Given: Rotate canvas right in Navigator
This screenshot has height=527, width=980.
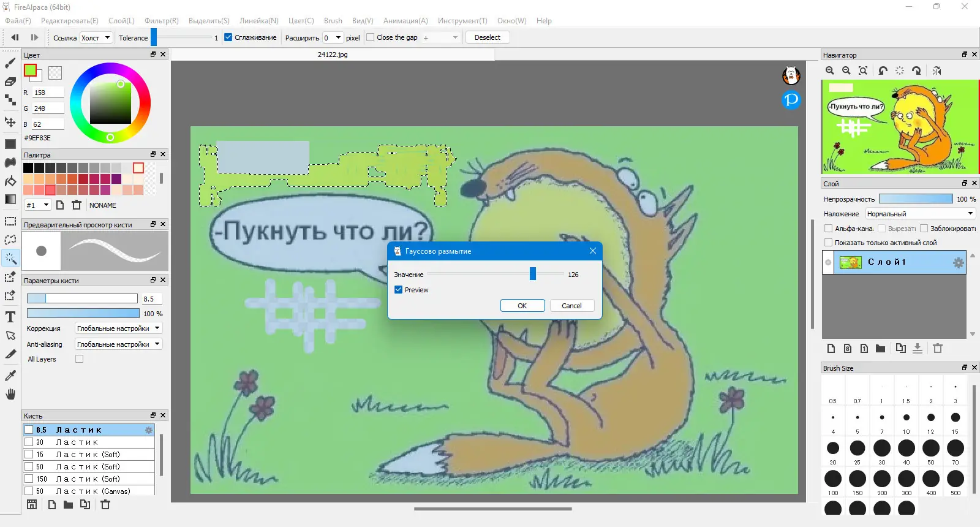Looking at the screenshot, I should (916, 70).
